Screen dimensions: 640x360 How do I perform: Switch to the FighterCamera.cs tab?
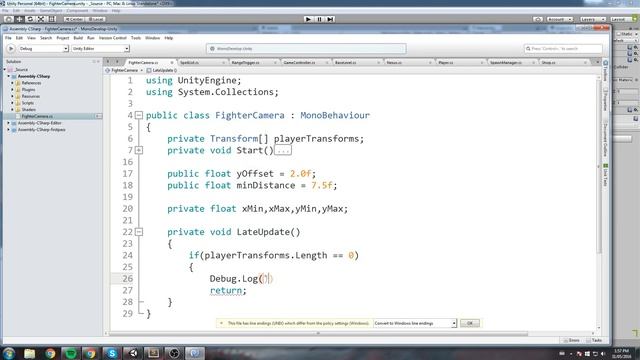(x=144, y=62)
